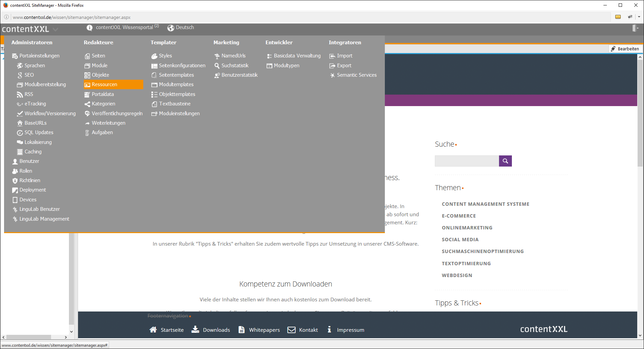Click the BaseURLs house icon
Screen dimensions: 644x349
(20, 123)
